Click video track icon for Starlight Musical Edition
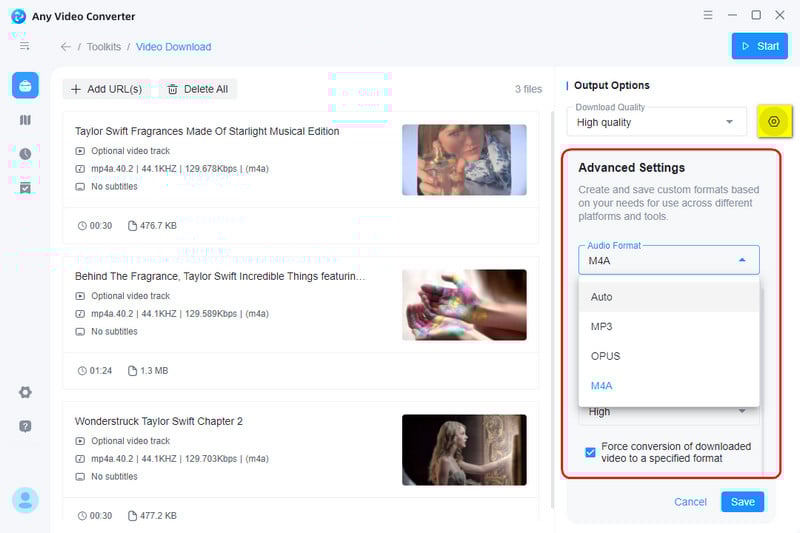This screenshot has height=533, width=800. point(80,151)
